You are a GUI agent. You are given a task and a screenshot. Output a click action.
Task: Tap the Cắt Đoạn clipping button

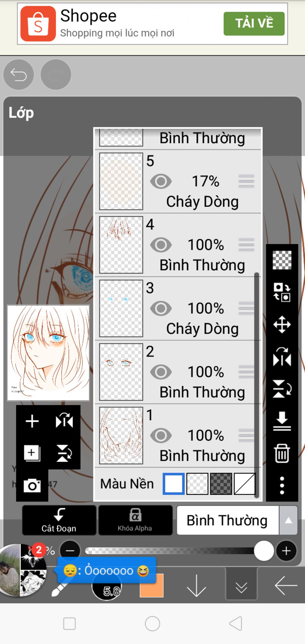pyautogui.click(x=59, y=520)
